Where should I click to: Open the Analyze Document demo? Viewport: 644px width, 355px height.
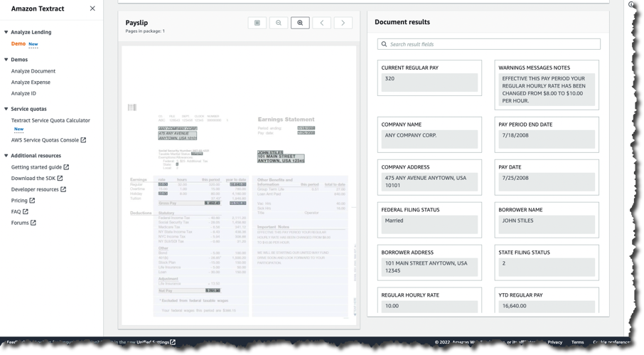[x=33, y=71]
